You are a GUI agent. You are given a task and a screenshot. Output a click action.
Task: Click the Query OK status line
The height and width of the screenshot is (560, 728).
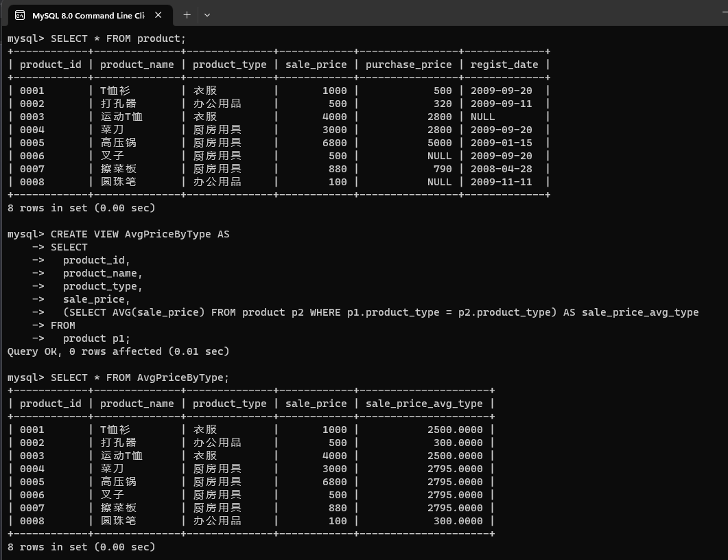coord(118,351)
